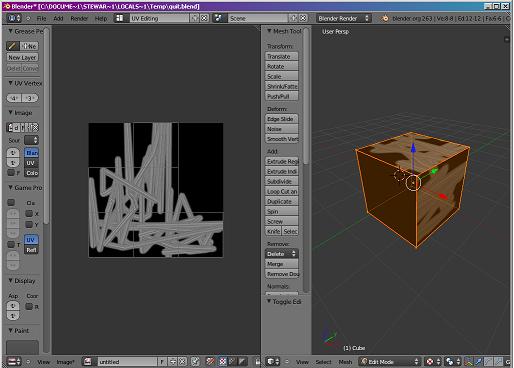The height and width of the screenshot is (368, 514).
Task: Toggle the F checkbox in Image panel
Action: coord(11,172)
